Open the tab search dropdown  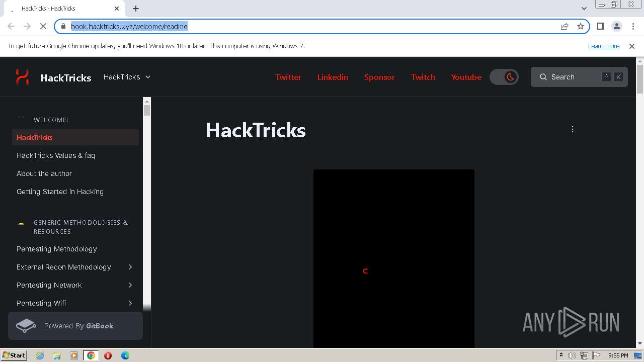click(x=584, y=9)
